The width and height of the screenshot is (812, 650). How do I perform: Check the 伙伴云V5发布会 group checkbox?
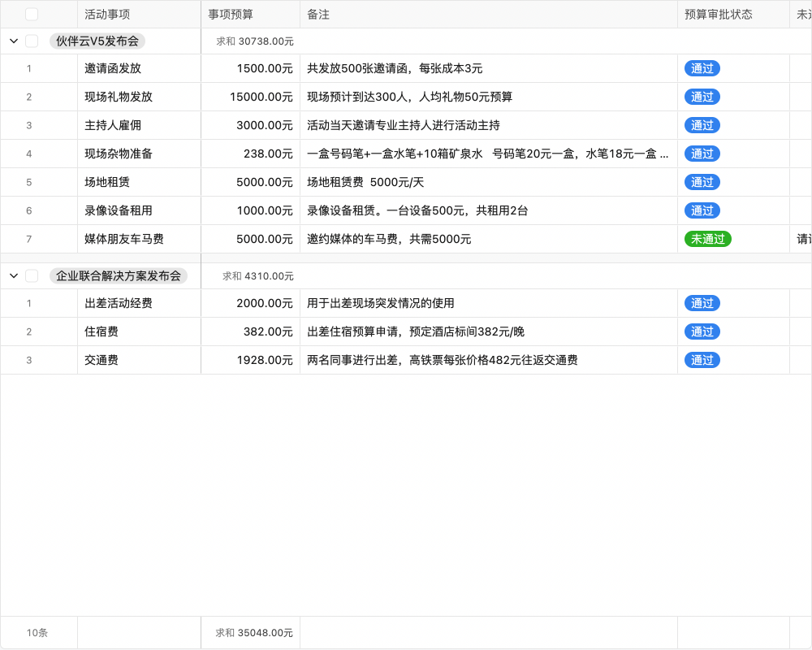[32, 41]
